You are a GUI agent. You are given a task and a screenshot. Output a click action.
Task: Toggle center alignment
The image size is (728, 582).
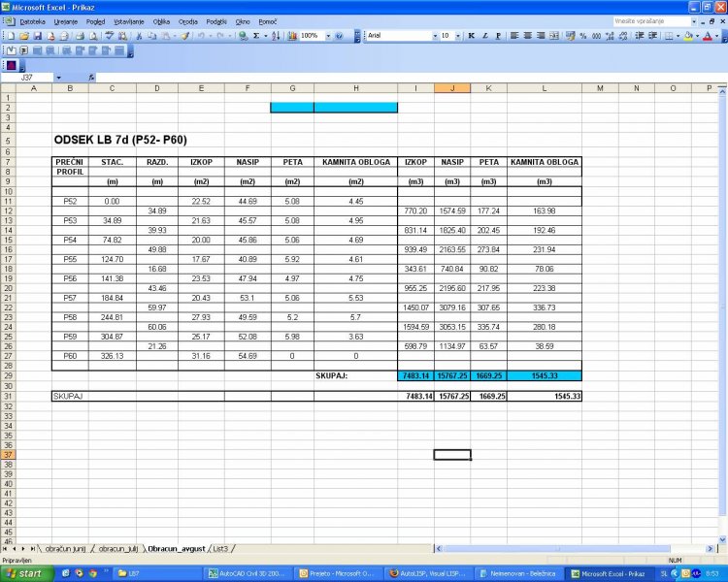tap(528, 36)
